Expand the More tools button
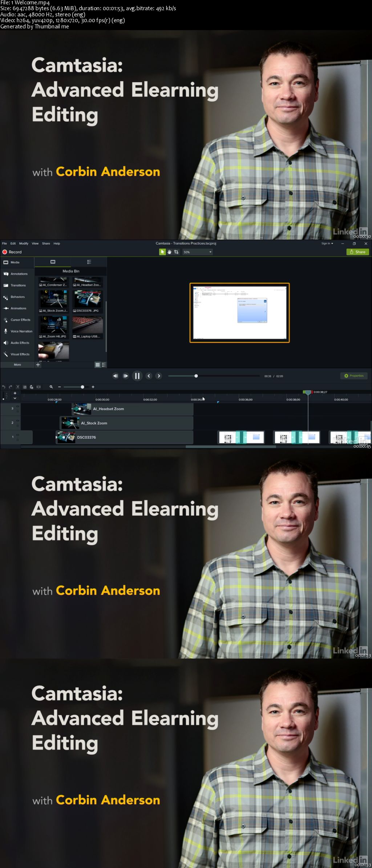372x868 pixels. pyautogui.click(x=17, y=365)
